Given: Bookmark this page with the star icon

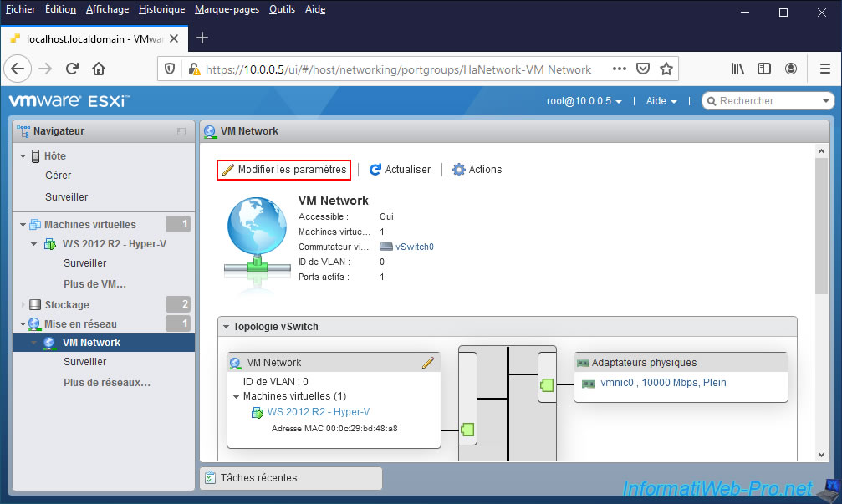Looking at the screenshot, I should click(666, 69).
